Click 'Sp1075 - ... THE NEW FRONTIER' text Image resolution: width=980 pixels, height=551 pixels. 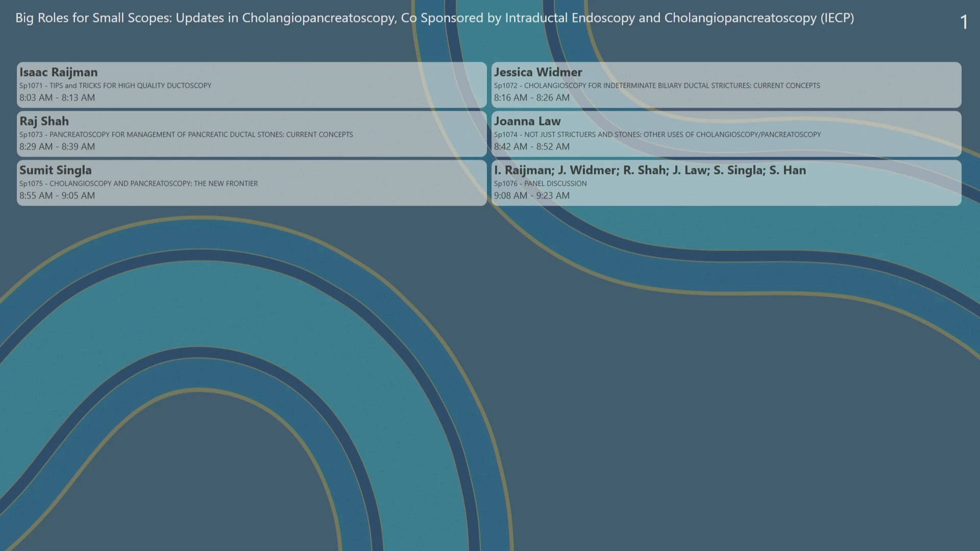coord(139,184)
